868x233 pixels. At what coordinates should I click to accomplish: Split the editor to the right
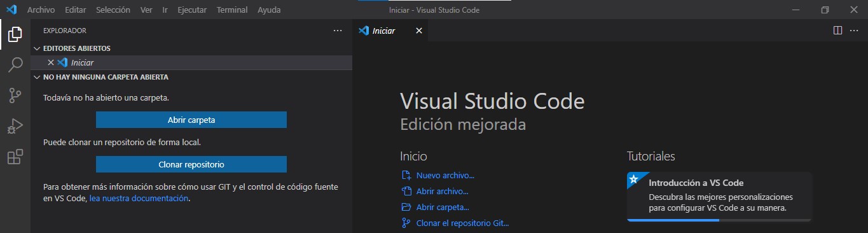pos(837,31)
